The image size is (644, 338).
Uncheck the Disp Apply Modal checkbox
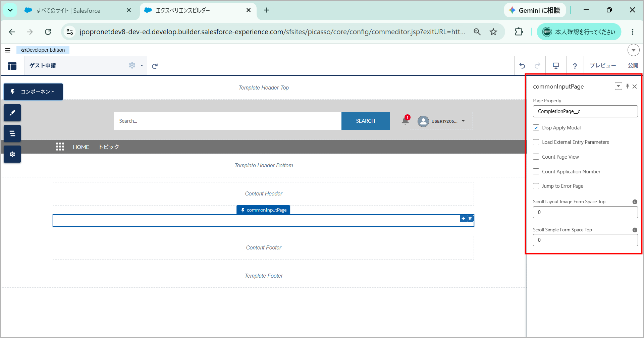pos(536,128)
